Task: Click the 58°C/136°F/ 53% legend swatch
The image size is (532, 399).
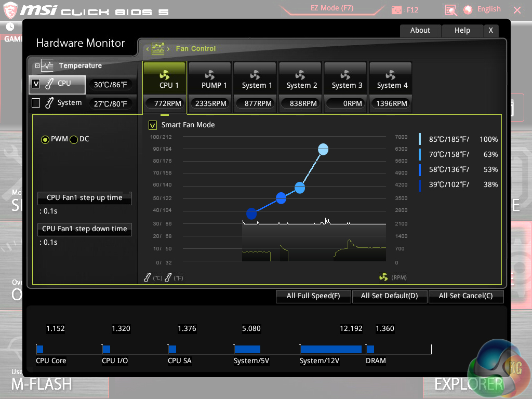Action: point(420,170)
